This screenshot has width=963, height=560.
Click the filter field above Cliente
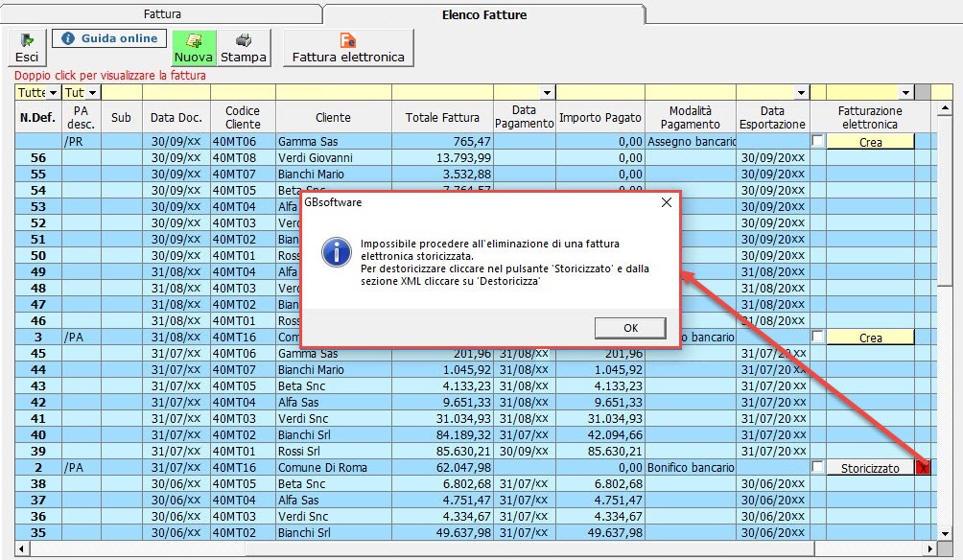click(x=334, y=93)
